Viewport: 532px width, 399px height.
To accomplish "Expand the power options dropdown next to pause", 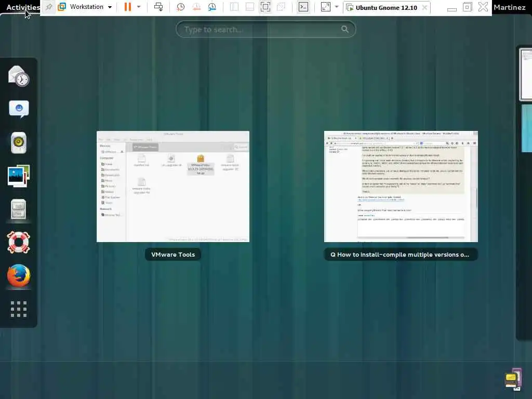I will [138, 7].
